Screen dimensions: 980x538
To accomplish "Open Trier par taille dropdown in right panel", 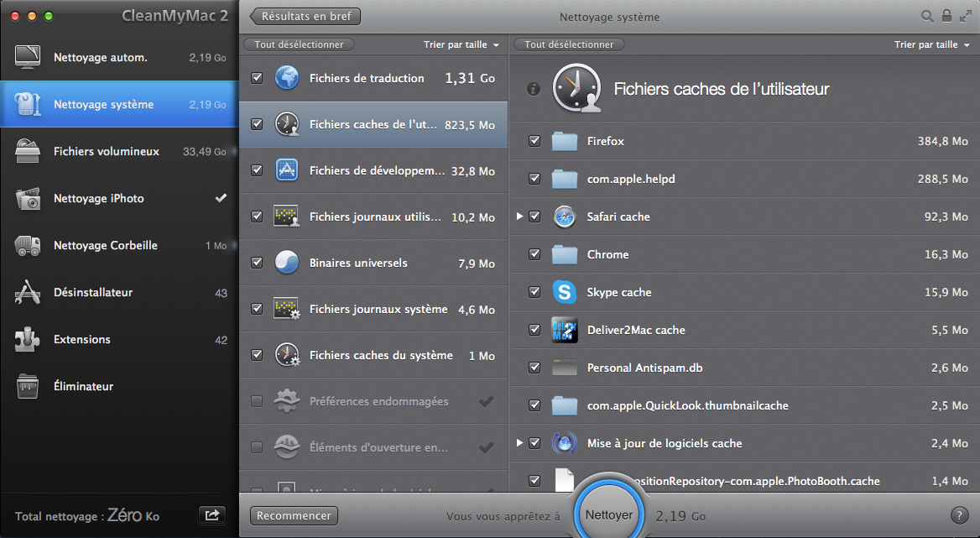I will tap(932, 44).
